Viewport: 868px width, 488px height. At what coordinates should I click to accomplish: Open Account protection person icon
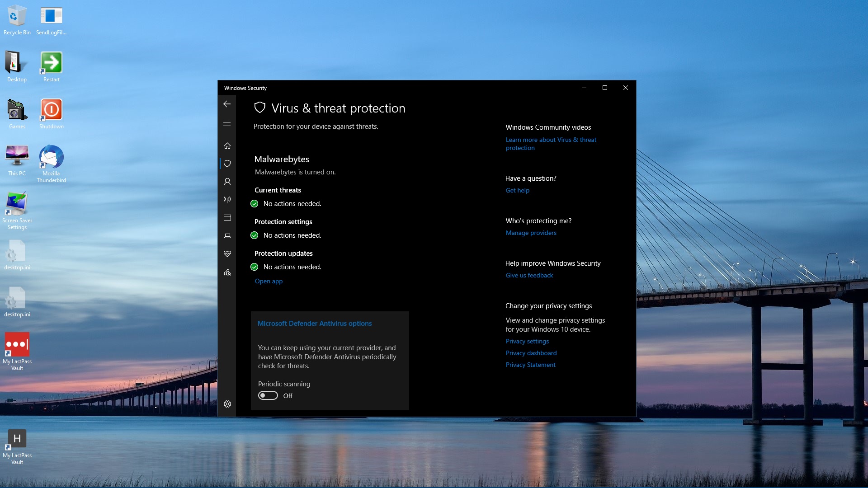click(x=227, y=182)
